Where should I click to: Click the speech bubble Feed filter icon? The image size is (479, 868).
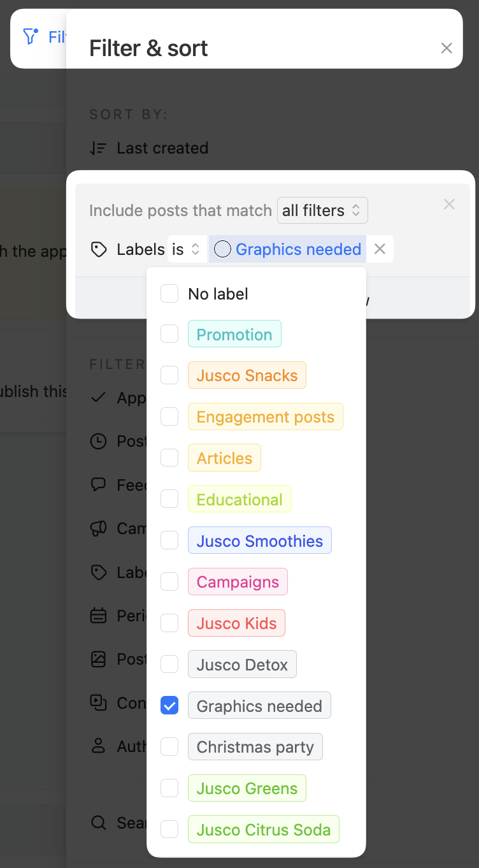[x=99, y=484]
